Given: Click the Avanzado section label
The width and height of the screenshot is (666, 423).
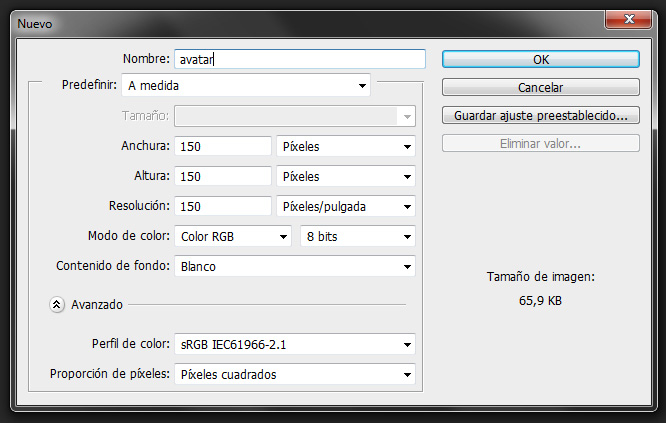Looking at the screenshot, I should 96,303.
